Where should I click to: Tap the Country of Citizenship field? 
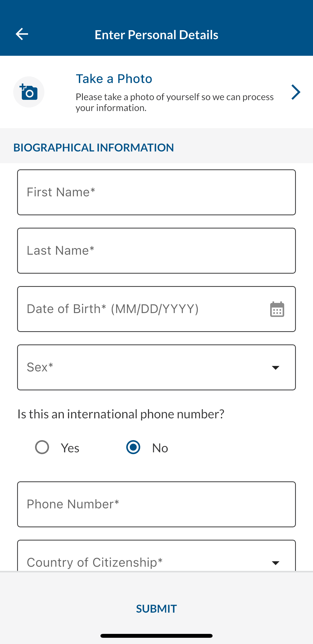click(x=156, y=556)
